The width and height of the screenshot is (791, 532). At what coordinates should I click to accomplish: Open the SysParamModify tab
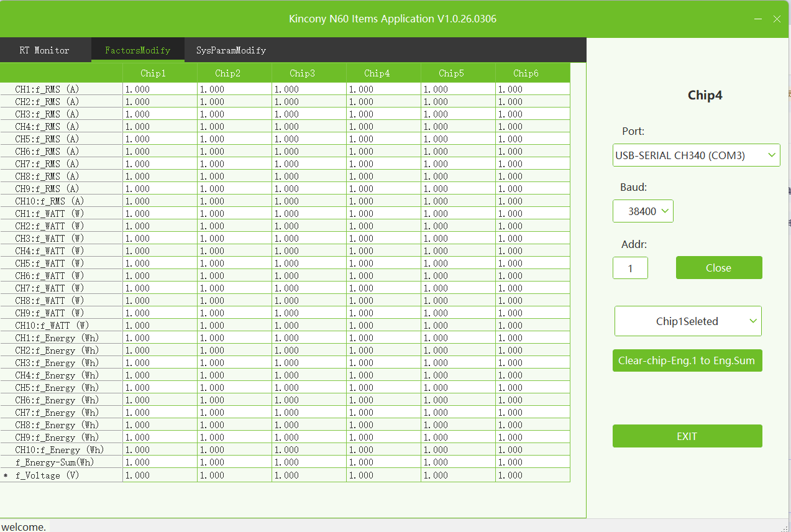pyautogui.click(x=231, y=50)
